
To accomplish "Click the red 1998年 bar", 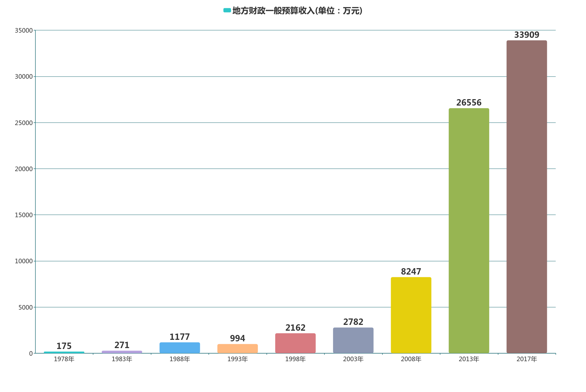I will point(295,343).
